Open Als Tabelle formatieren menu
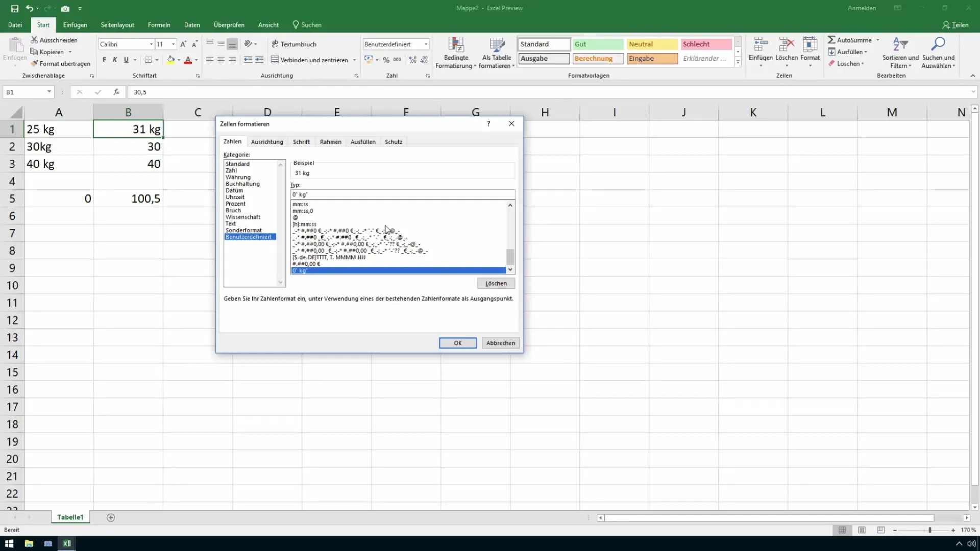The width and height of the screenshot is (980, 551). pyautogui.click(x=497, y=53)
